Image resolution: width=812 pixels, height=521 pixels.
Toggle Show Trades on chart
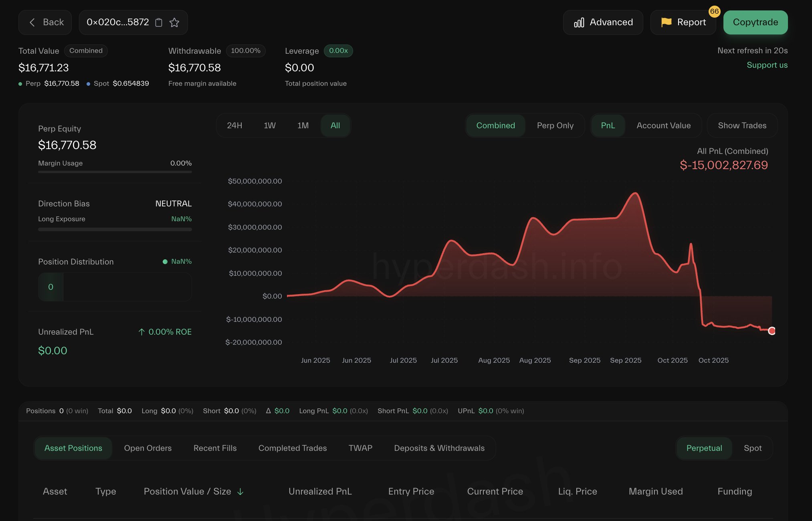tap(742, 125)
